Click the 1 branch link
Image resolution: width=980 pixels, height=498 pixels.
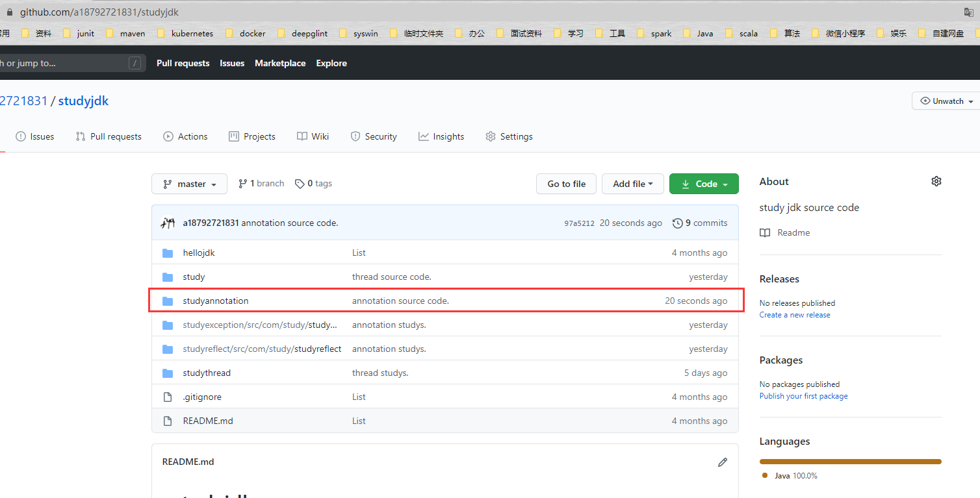[x=261, y=184]
